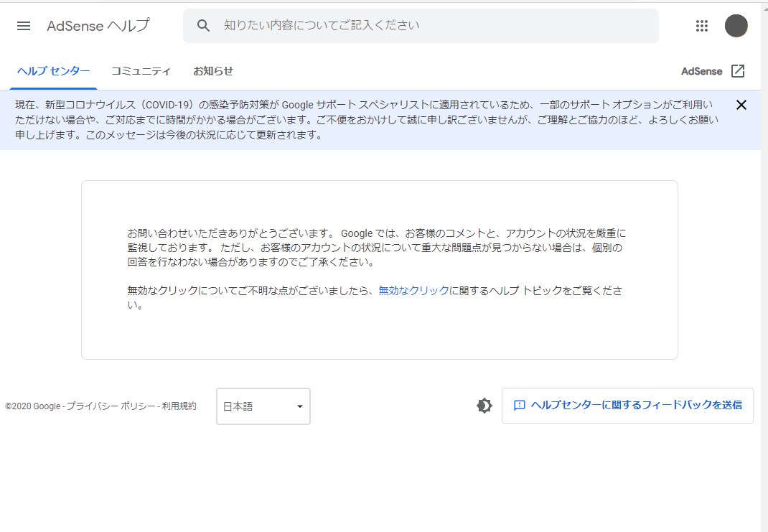Open the コミュニティ tab
Screen dimensions: 768x532
141,71
